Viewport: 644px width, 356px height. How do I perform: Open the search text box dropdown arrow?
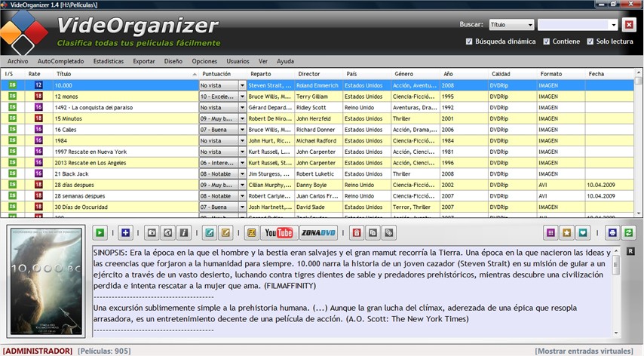(614, 25)
